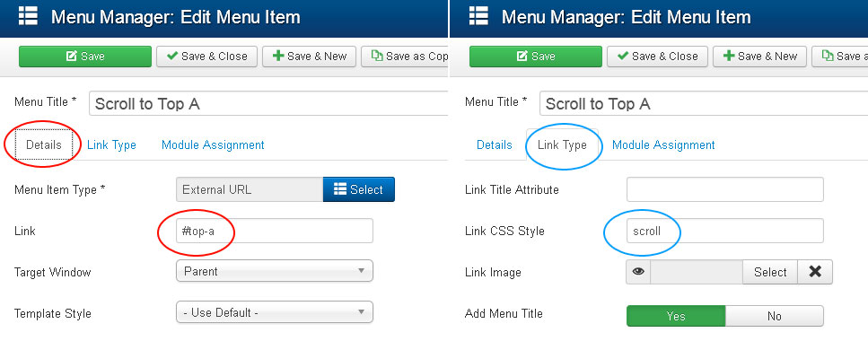This screenshot has height=341, width=868.
Task: Switch to the Module Assignment tab in the right panel
Action: 663,145
